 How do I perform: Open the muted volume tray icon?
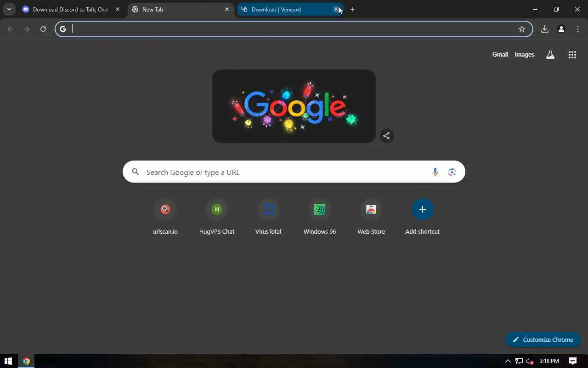pyautogui.click(x=530, y=361)
